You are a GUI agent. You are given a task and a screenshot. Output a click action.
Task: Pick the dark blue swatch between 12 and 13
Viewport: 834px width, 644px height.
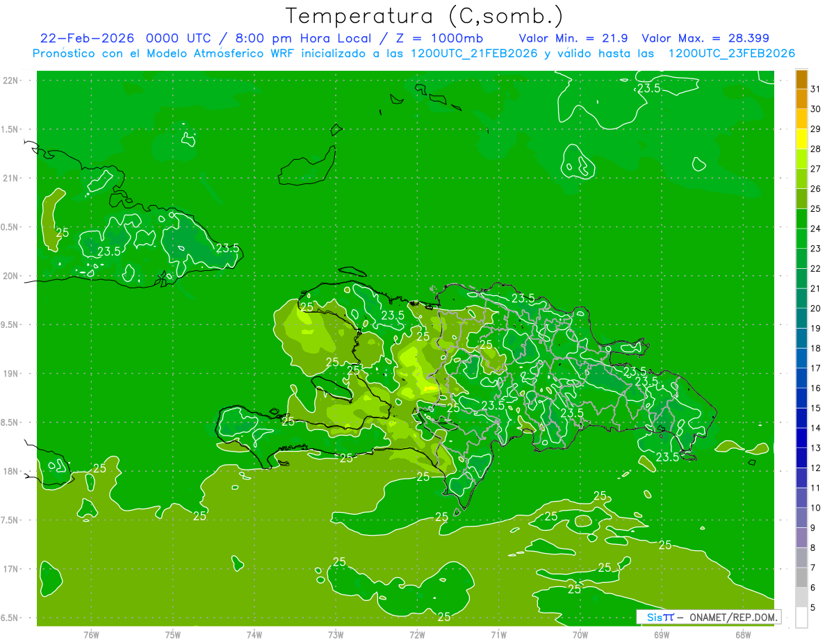(801, 458)
